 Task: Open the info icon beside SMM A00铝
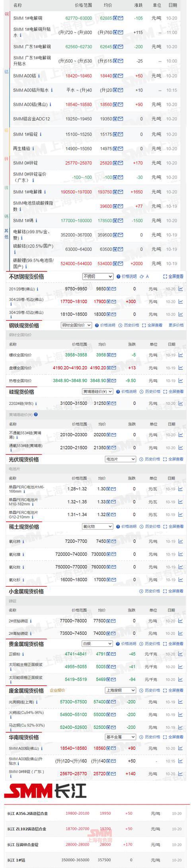(39, 76)
